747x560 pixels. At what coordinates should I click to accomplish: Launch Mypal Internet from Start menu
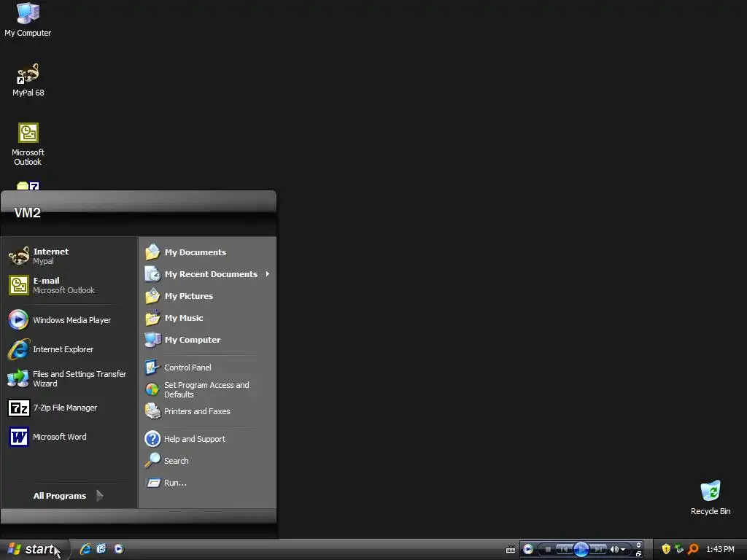(69, 256)
